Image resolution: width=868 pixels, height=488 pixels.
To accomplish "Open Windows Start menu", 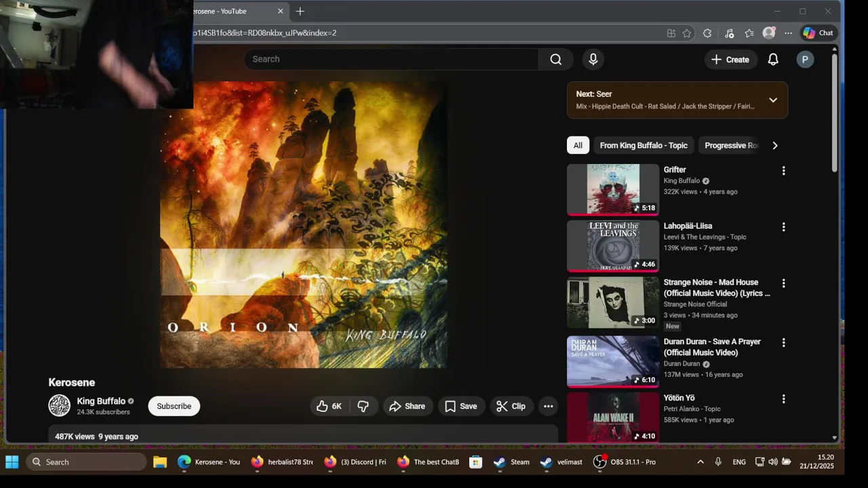I will [12, 462].
